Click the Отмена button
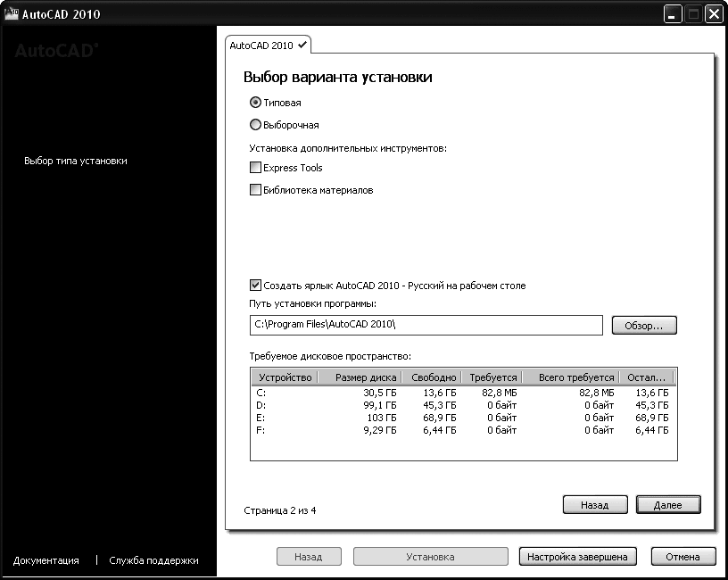Viewport: 728px width, 580px height. (x=682, y=556)
